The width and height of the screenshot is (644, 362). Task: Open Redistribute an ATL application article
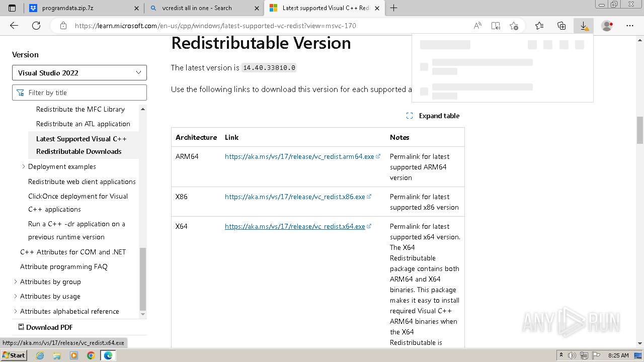pos(83,124)
